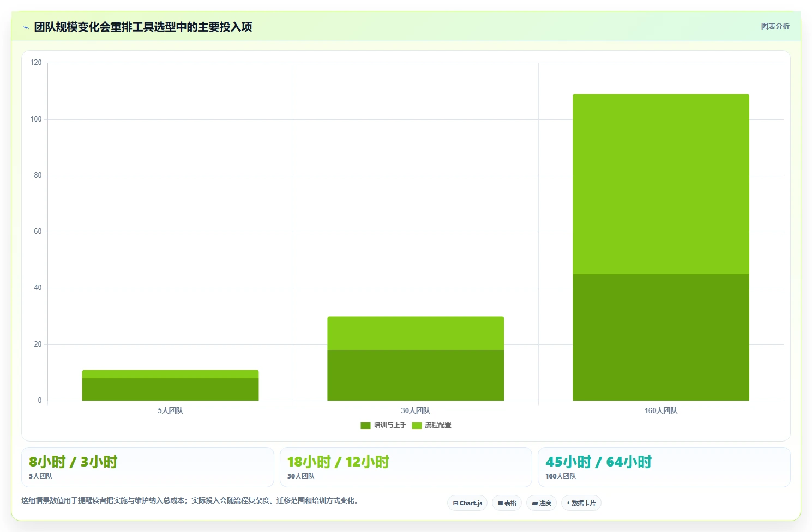Viewport: 812px width, 532px height.
Task: Toggle the 流程配置 legend item
Action: point(431,425)
